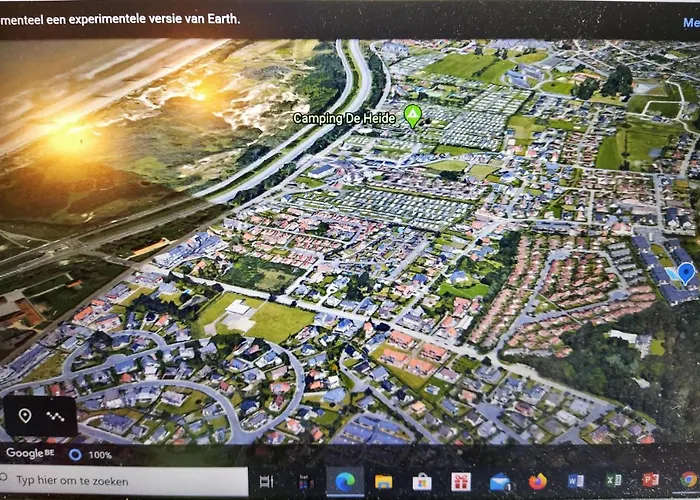Open the Mail app in taskbar
Screen dimensions: 700x500
pyautogui.click(x=500, y=482)
